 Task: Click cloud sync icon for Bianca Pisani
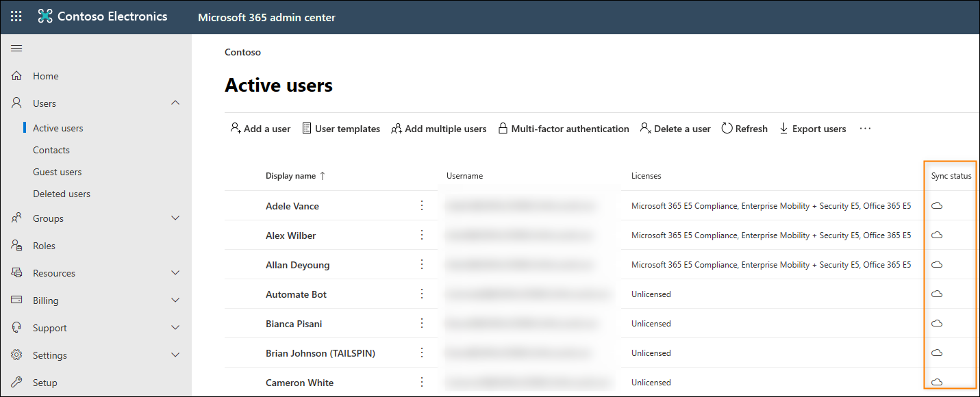[x=937, y=323]
